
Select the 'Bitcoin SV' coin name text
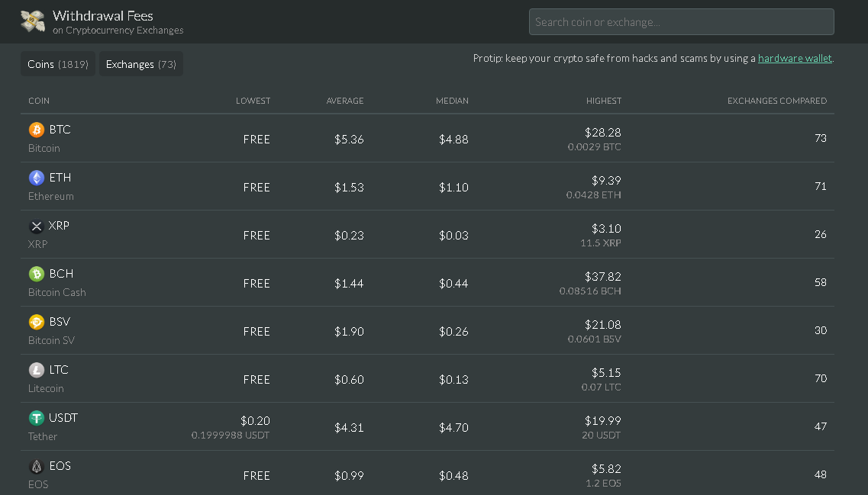51,341
